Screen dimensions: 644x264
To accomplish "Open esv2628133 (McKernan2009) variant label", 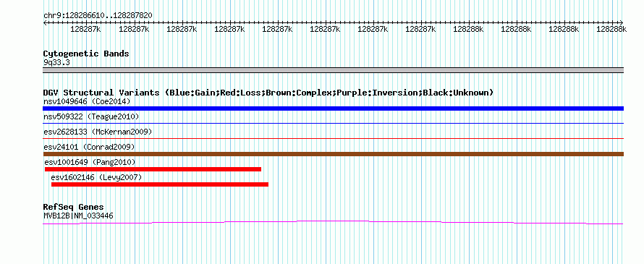I will coord(98,132).
